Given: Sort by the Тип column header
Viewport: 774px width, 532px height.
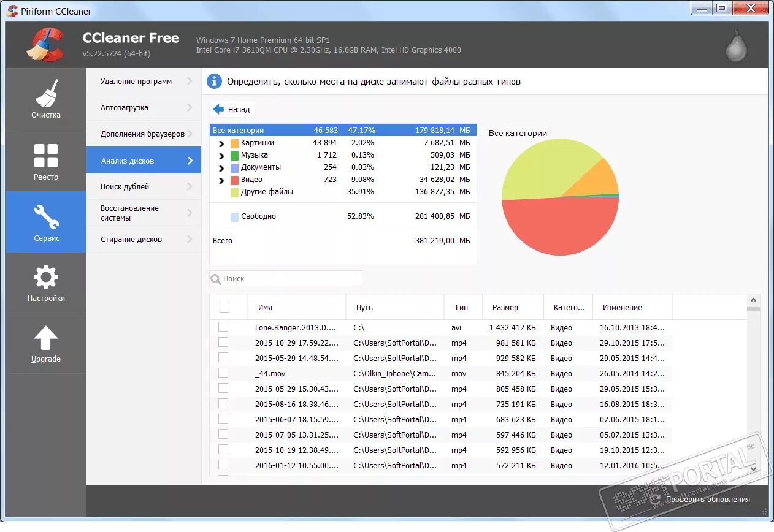Looking at the screenshot, I should click(463, 307).
